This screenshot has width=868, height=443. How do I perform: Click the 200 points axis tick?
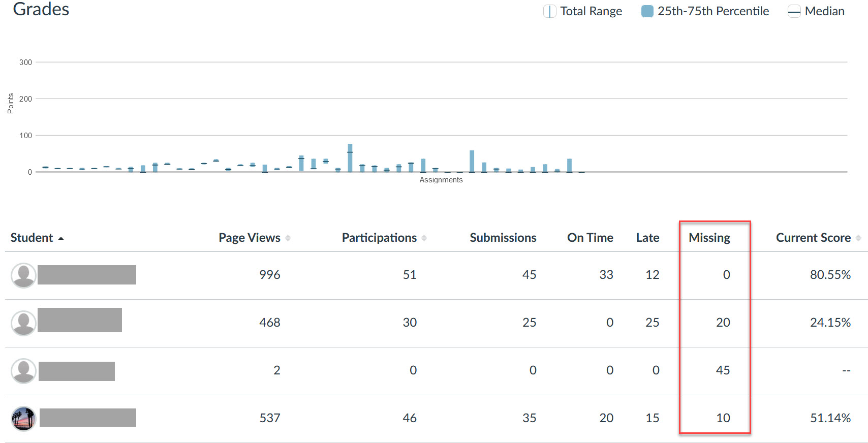[25, 99]
